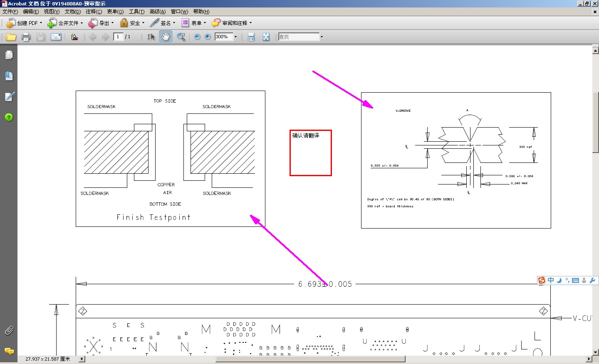The height and width of the screenshot is (364, 599).
Task: Open the Pages panel in sidebar
Action: pyautogui.click(x=9, y=55)
